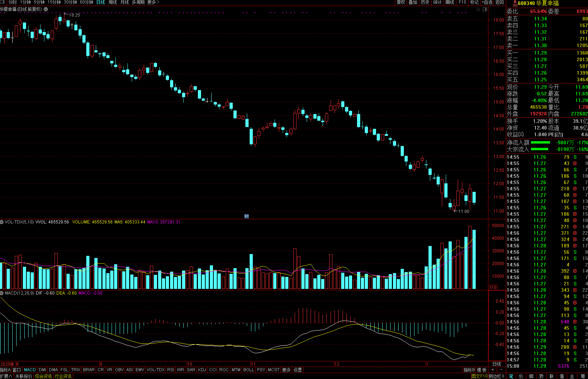588x379 pixels.
Task: Open 设置 indicator settings
Action: pyautogui.click(x=298, y=370)
